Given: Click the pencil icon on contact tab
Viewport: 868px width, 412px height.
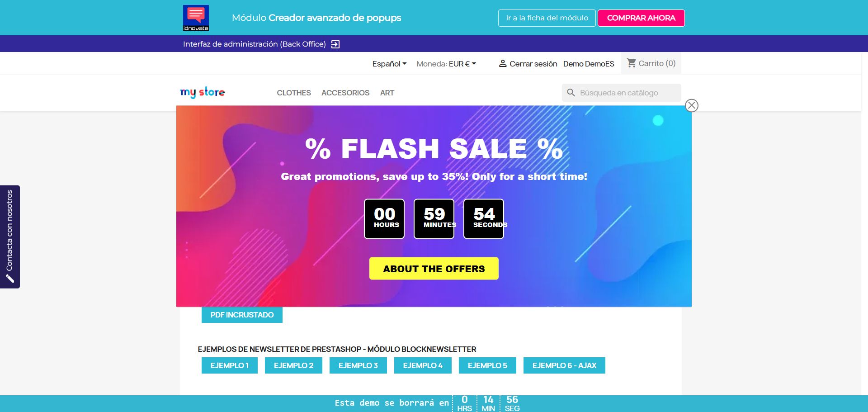Looking at the screenshot, I should click(x=10, y=279).
